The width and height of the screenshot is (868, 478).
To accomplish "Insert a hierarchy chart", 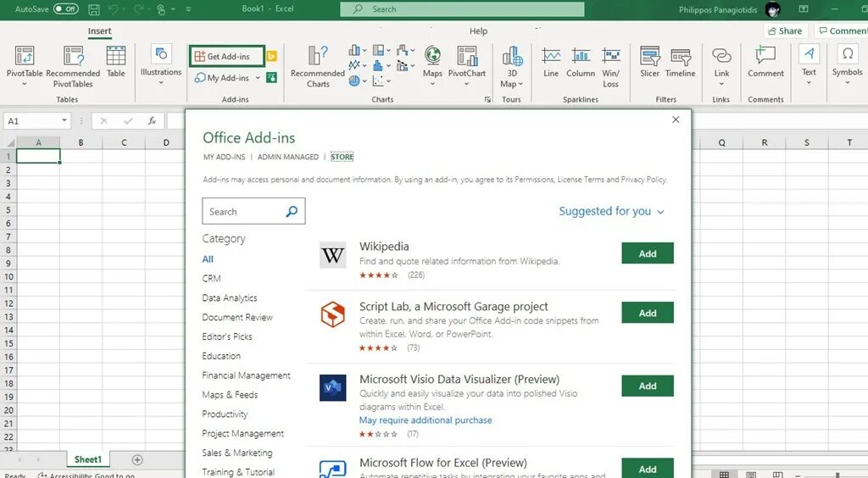I will pyautogui.click(x=381, y=50).
